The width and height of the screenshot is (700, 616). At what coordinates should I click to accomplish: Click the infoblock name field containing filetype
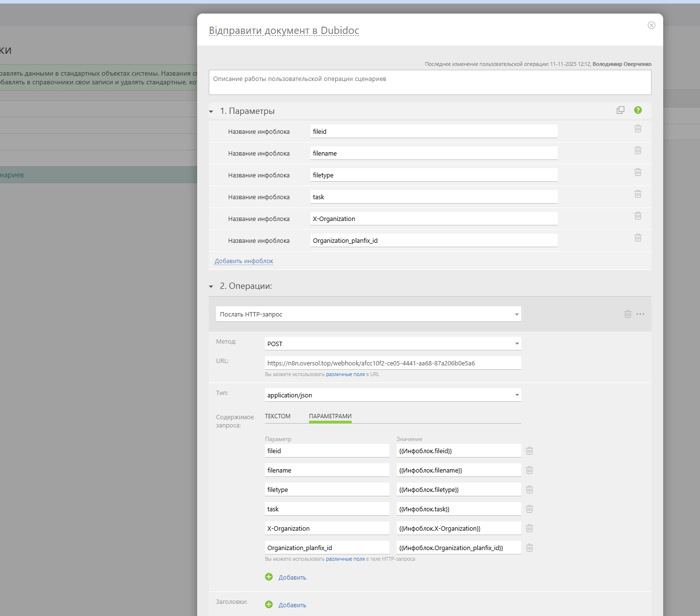coord(434,175)
